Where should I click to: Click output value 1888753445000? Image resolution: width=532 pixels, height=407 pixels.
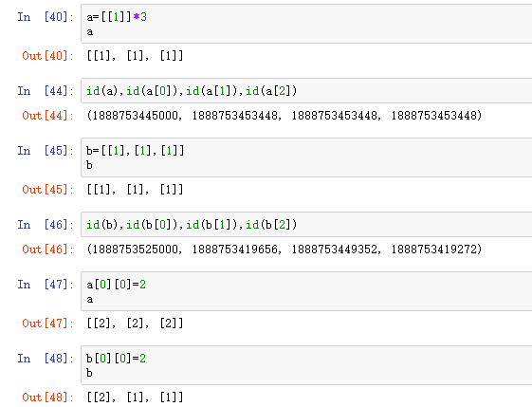pyautogui.click(x=135, y=116)
